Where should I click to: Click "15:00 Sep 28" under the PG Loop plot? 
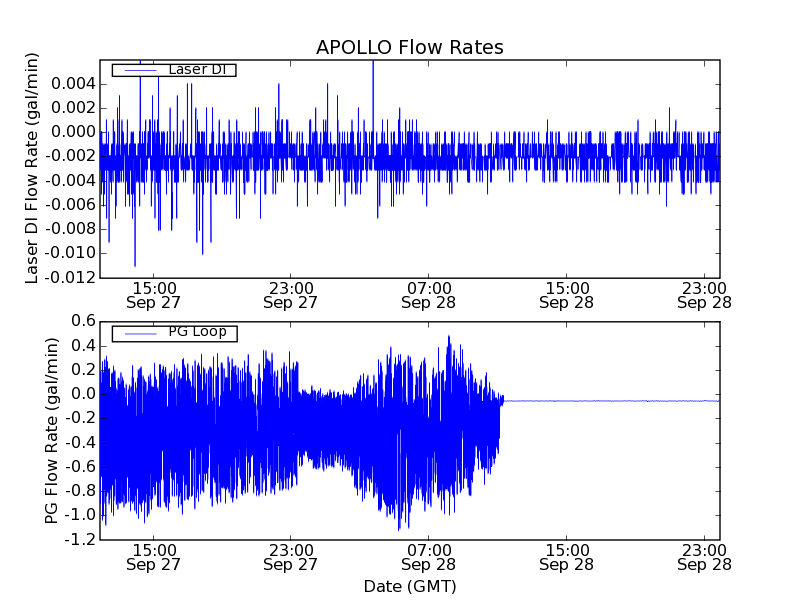point(566,558)
